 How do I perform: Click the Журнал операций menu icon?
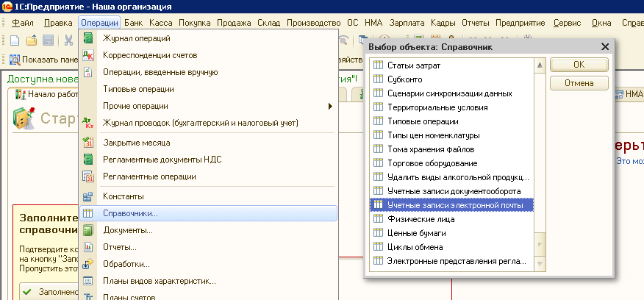(x=88, y=38)
